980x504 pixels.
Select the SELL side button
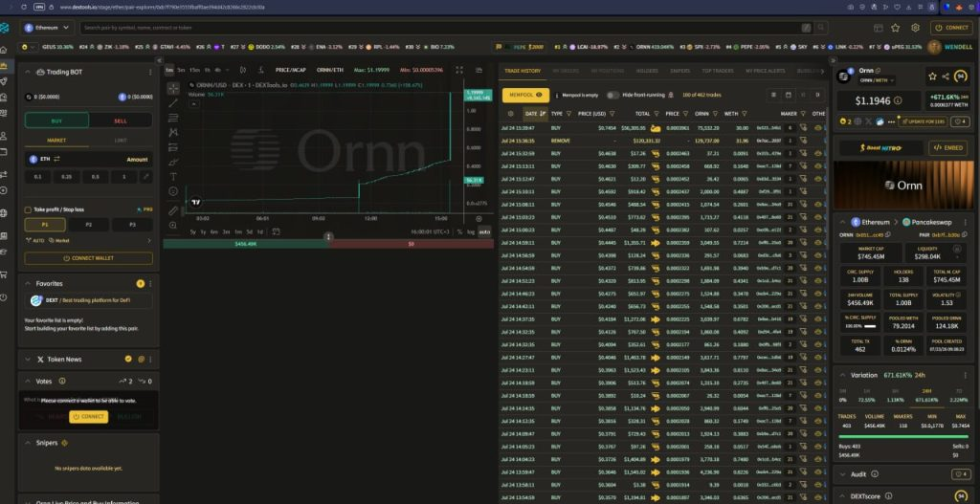click(121, 121)
